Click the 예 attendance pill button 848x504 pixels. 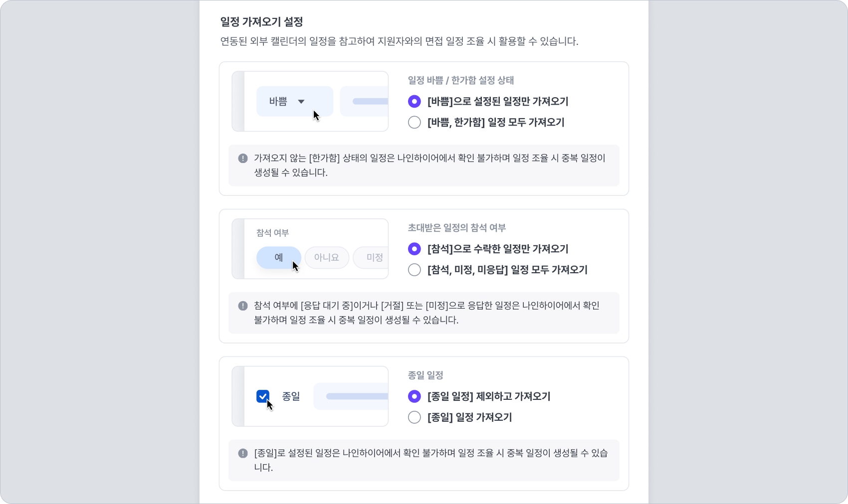coord(278,258)
